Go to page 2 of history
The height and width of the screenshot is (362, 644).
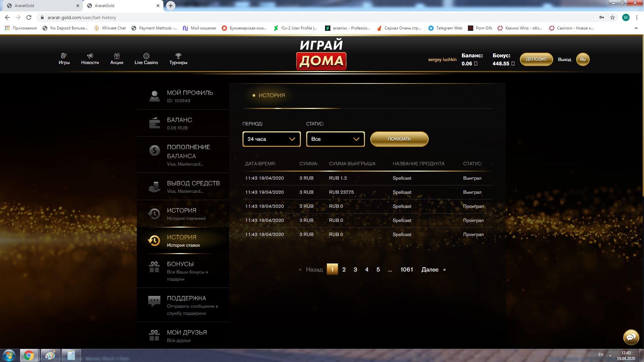point(344,269)
